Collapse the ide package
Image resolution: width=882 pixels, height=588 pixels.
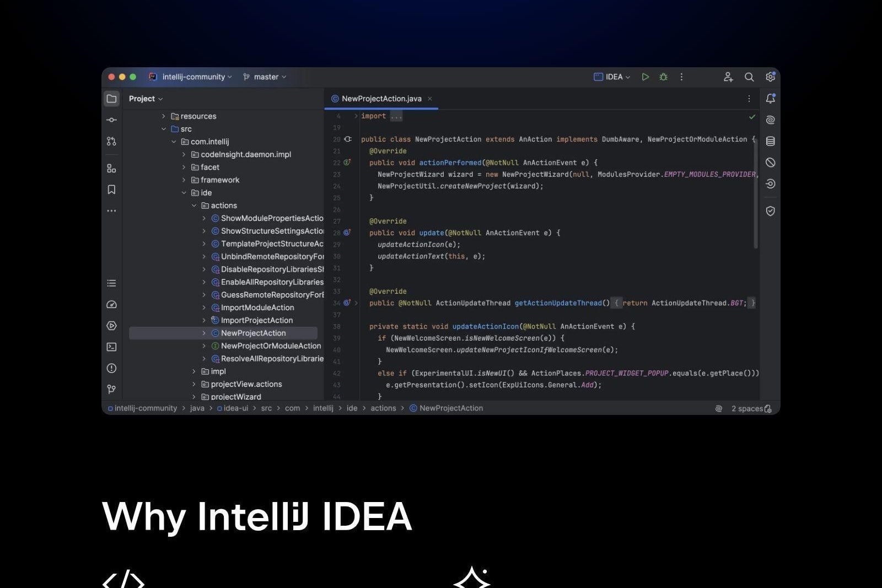click(x=184, y=193)
